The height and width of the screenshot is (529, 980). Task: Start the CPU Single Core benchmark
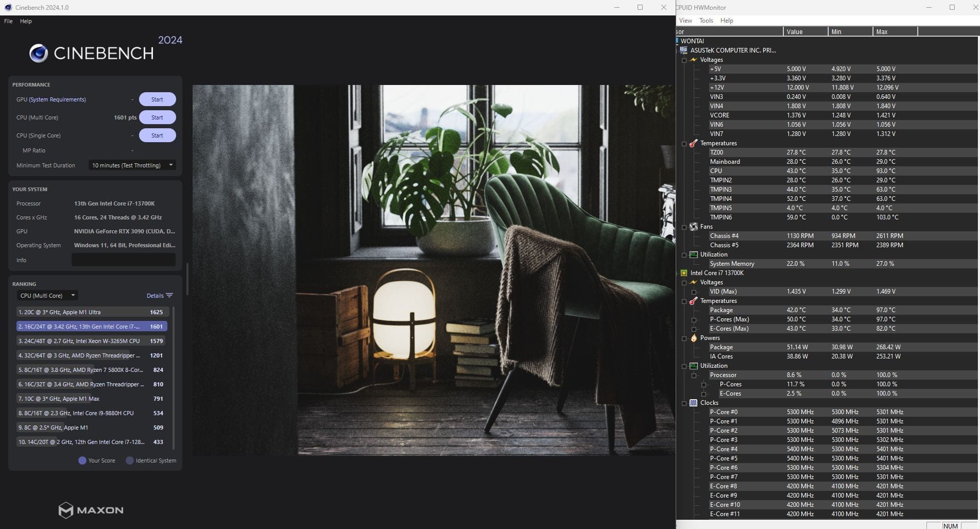click(157, 135)
